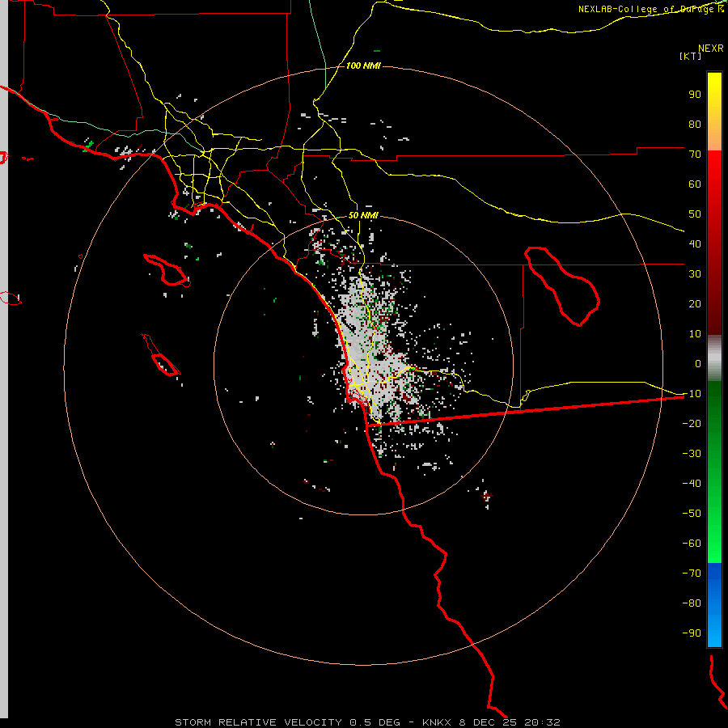
Task: Click the 30 knot label on the color scale
Action: [x=695, y=274]
